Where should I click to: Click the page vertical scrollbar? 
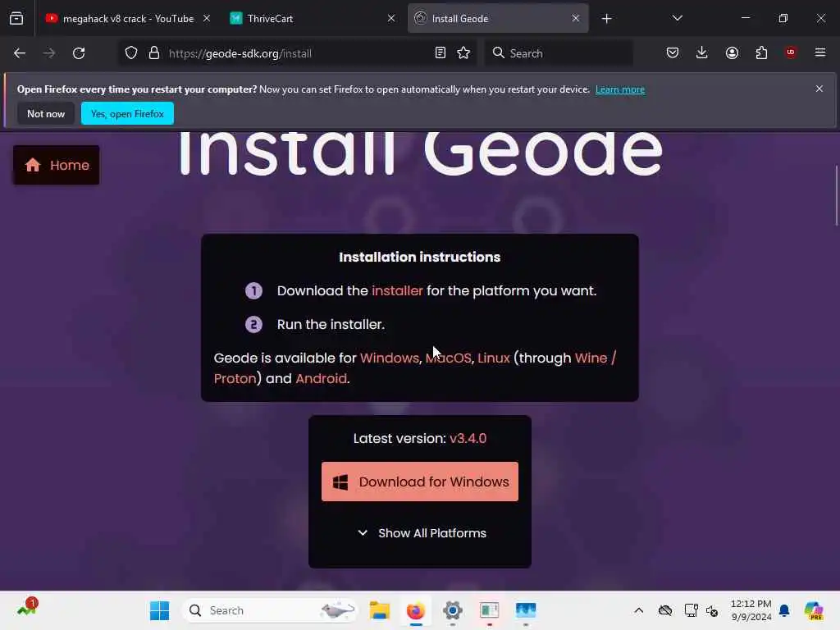click(x=836, y=195)
